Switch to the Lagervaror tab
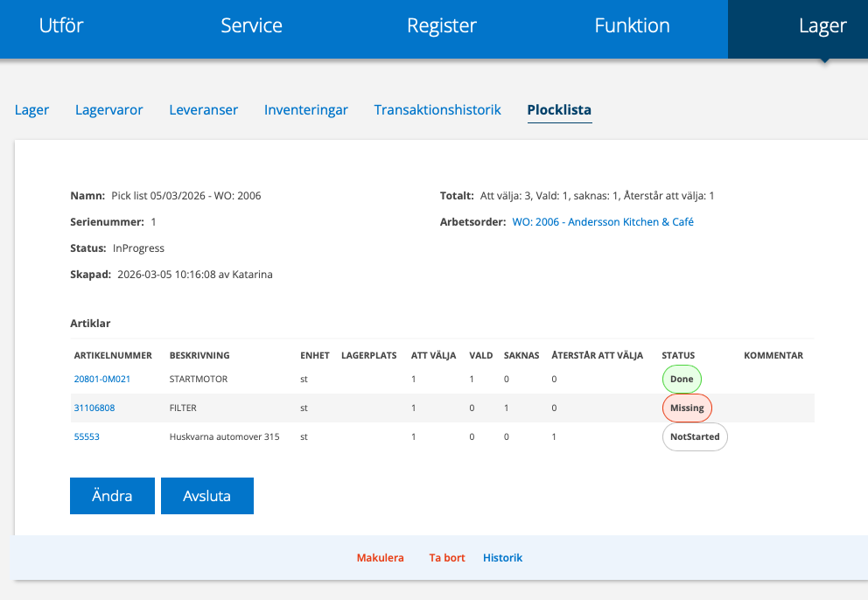Viewport: 868px width, 600px height. pyautogui.click(x=109, y=110)
